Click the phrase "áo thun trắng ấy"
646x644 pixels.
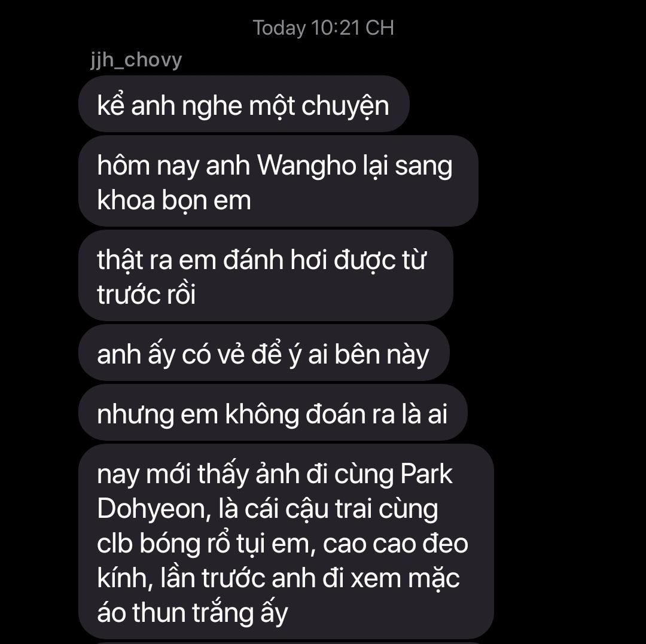click(x=193, y=613)
